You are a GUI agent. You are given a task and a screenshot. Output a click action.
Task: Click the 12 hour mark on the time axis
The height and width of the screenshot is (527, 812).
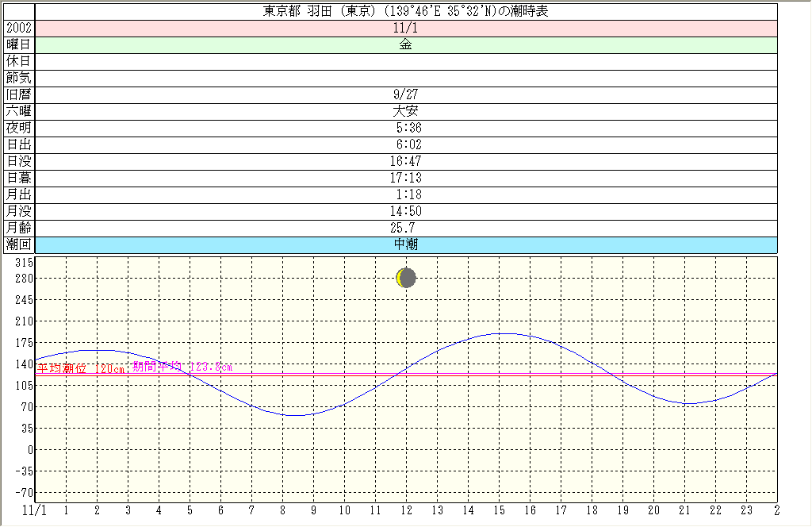[406, 510]
